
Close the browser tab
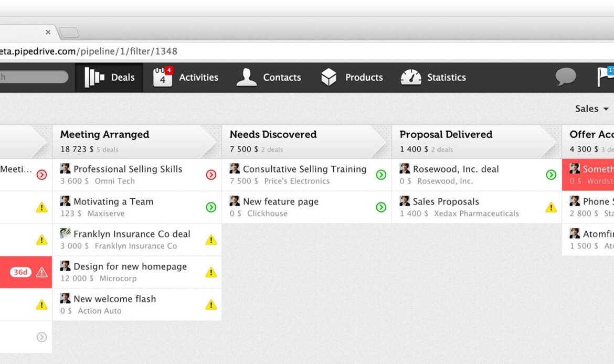48,32
